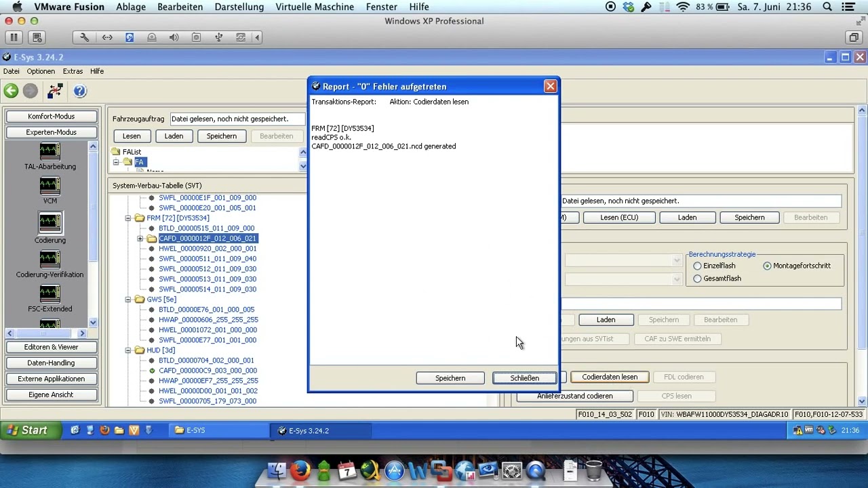Click the sidebar module list scroll-down arrow
The height and width of the screenshot is (488, 868).
point(93,323)
